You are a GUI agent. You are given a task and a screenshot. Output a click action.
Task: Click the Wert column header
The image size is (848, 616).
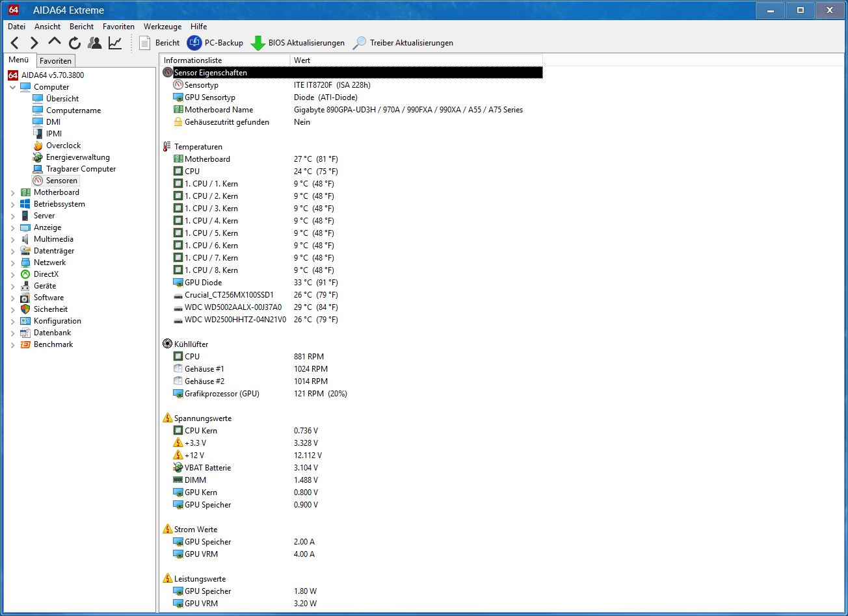tap(416, 60)
